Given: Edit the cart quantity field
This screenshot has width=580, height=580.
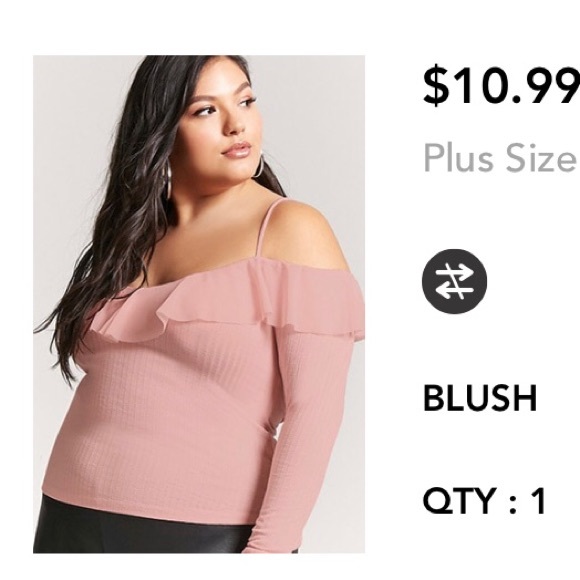Looking at the screenshot, I should pos(484,501).
